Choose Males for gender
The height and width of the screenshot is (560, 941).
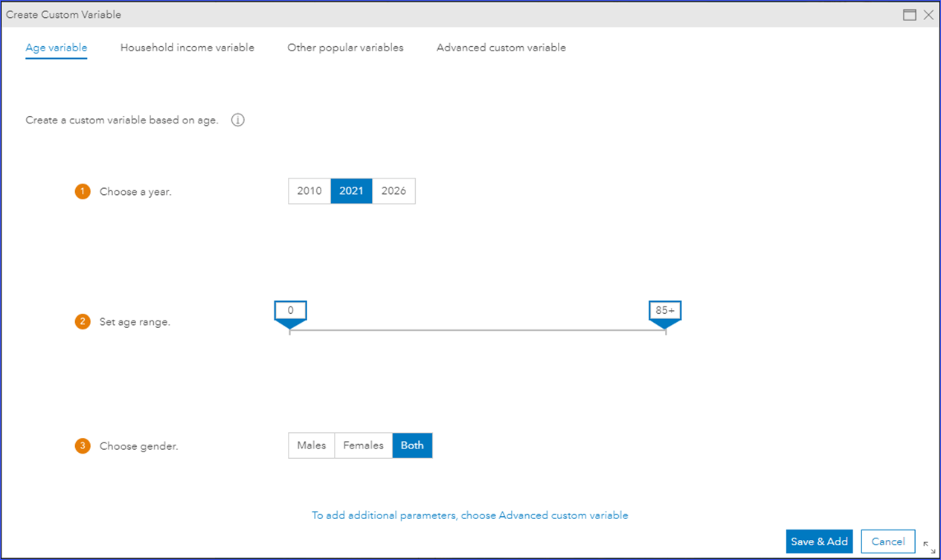[x=311, y=445]
